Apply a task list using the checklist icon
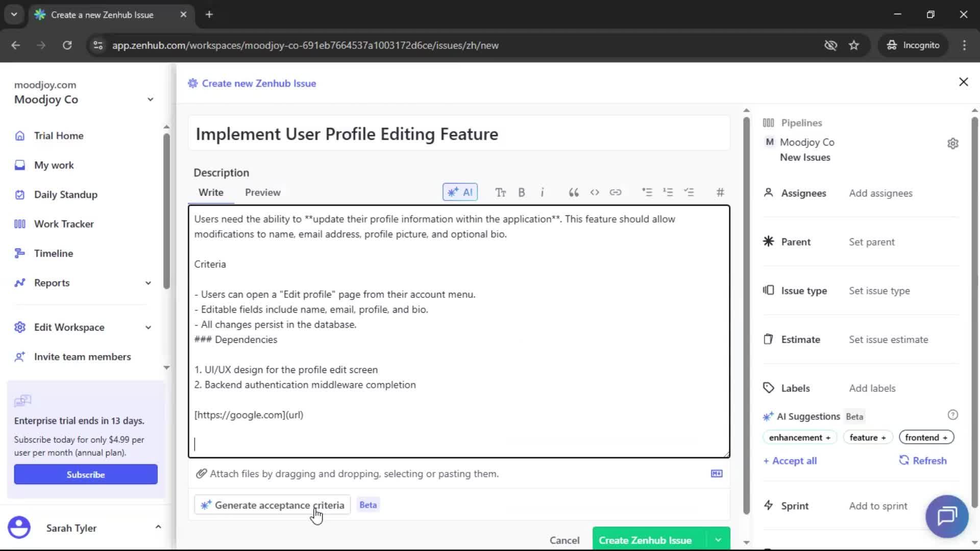This screenshot has width=980, height=551. [690, 192]
